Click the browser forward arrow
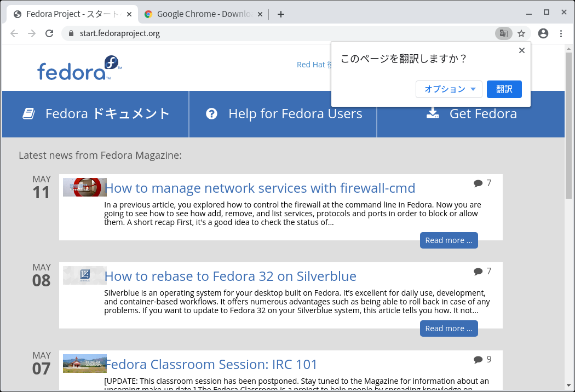Viewport: 575px width, 392px height. [32, 33]
